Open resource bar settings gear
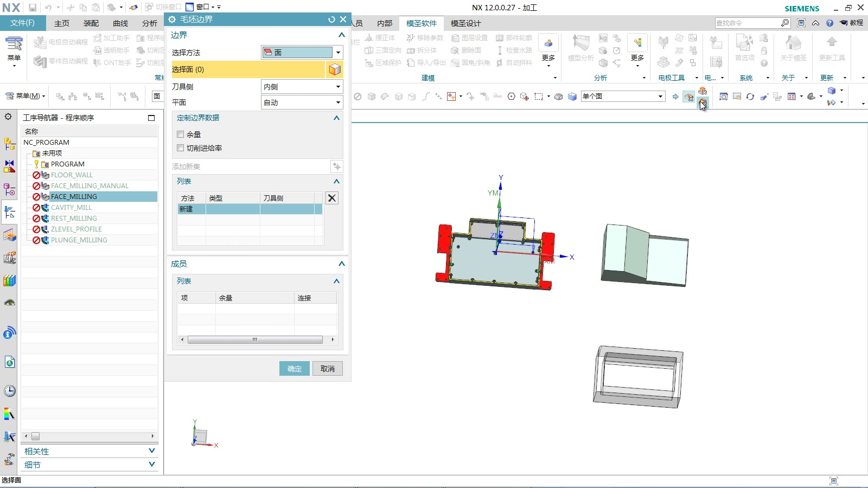The height and width of the screenshot is (488, 868). (x=8, y=117)
